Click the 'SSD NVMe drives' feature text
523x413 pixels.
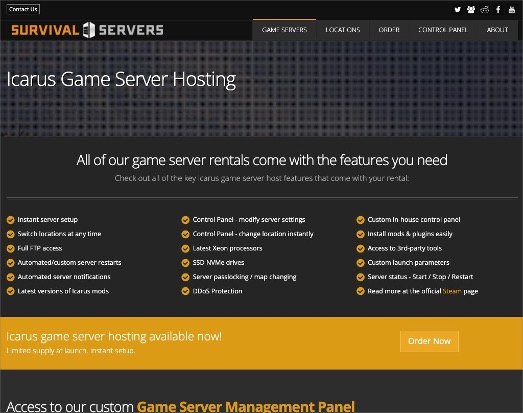click(218, 263)
